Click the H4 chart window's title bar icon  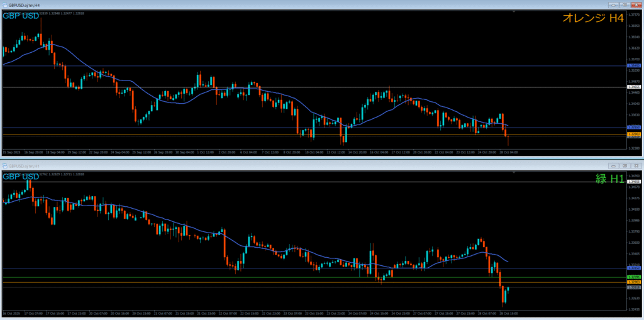tap(4, 4)
